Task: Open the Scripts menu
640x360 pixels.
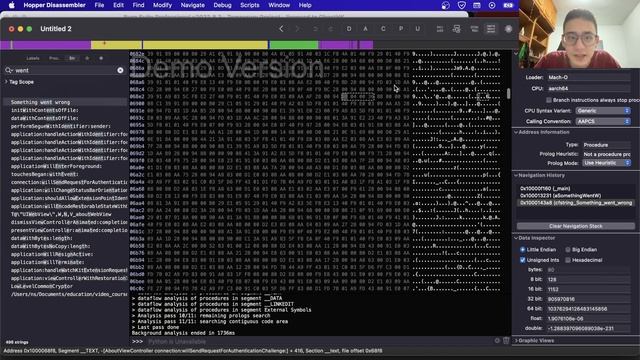Action: 250,5
